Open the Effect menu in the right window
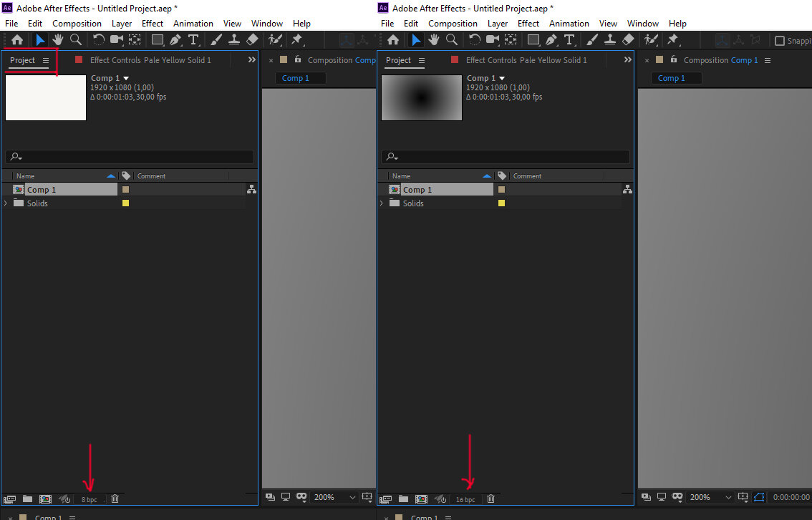The width and height of the screenshot is (812, 520). point(528,24)
